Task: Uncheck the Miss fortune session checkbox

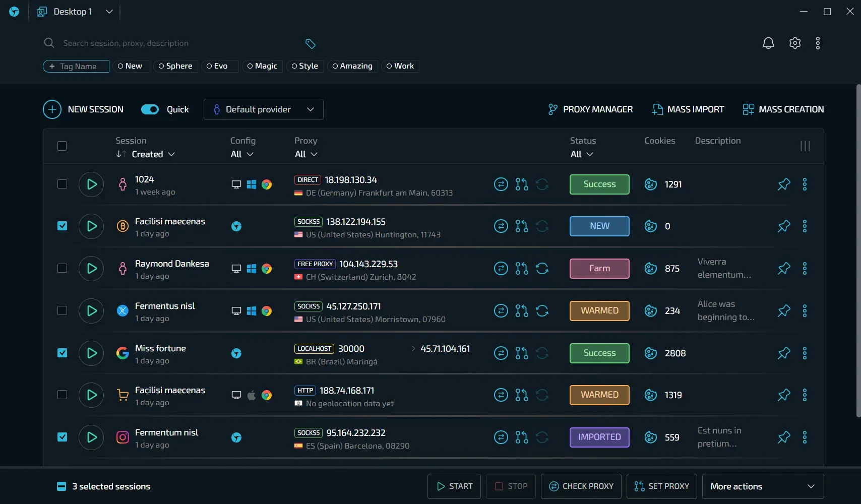Action: (x=62, y=353)
